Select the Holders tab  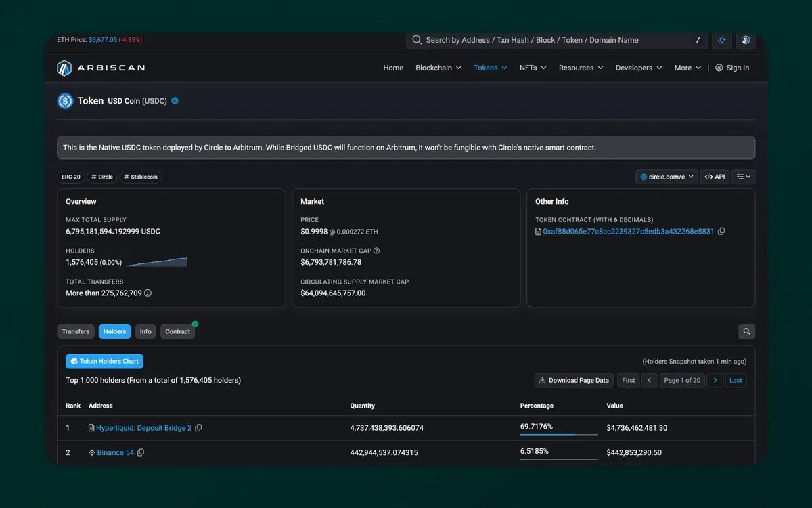(115, 331)
